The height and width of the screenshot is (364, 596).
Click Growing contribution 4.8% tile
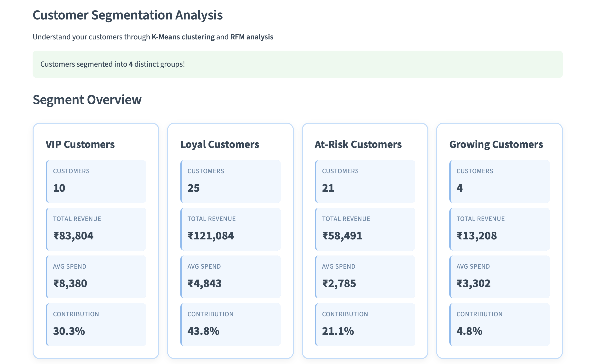[x=499, y=325]
